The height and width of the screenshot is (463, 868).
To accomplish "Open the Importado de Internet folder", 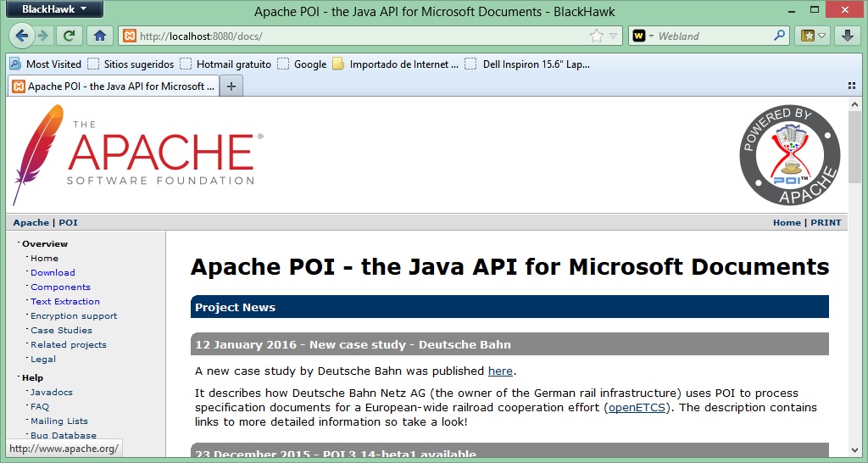I will (x=395, y=64).
